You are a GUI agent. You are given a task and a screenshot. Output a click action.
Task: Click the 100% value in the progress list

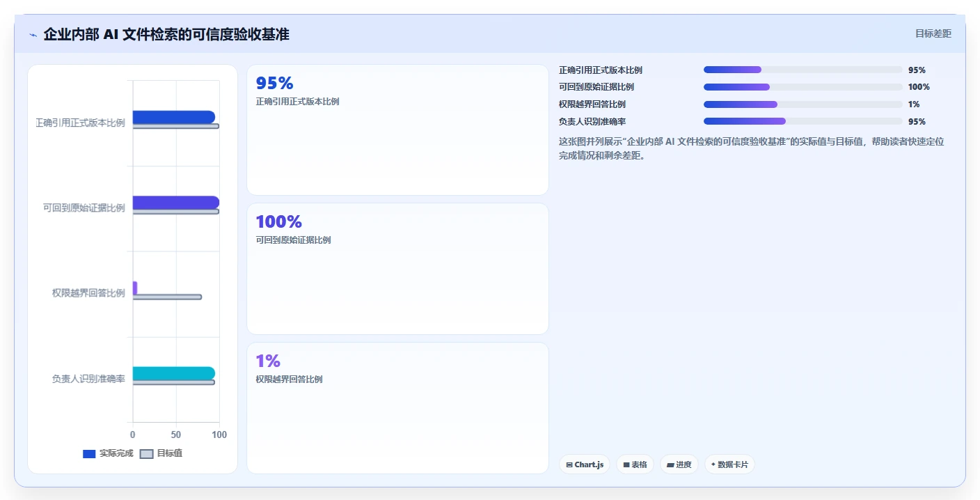(919, 87)
